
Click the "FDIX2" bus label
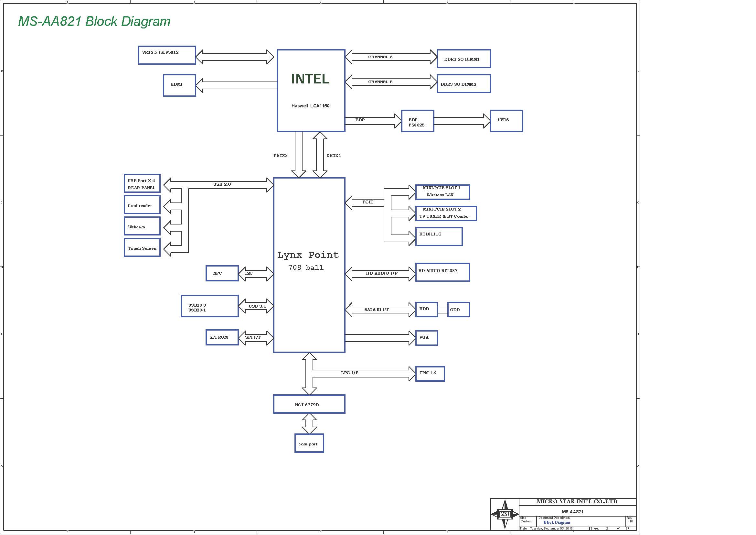pos(281,156)
